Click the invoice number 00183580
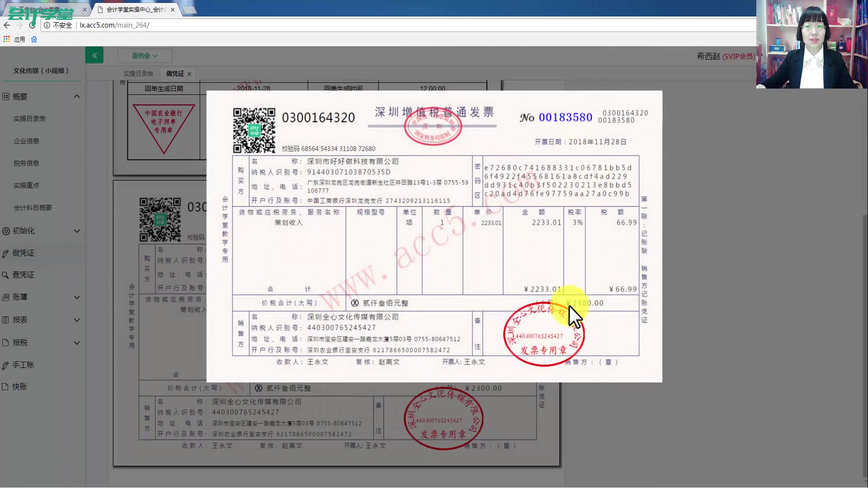The width and height of the screenshot is (868, 488). pos(566,117)
